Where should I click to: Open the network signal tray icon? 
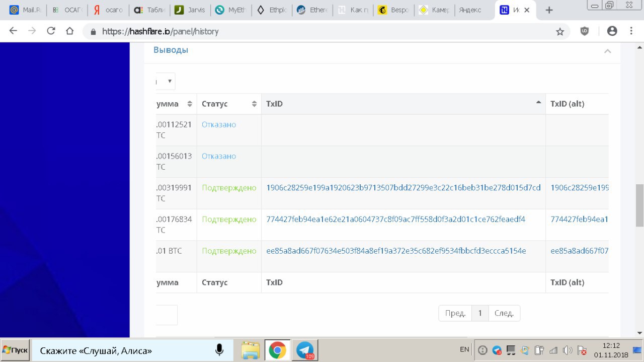553,350
